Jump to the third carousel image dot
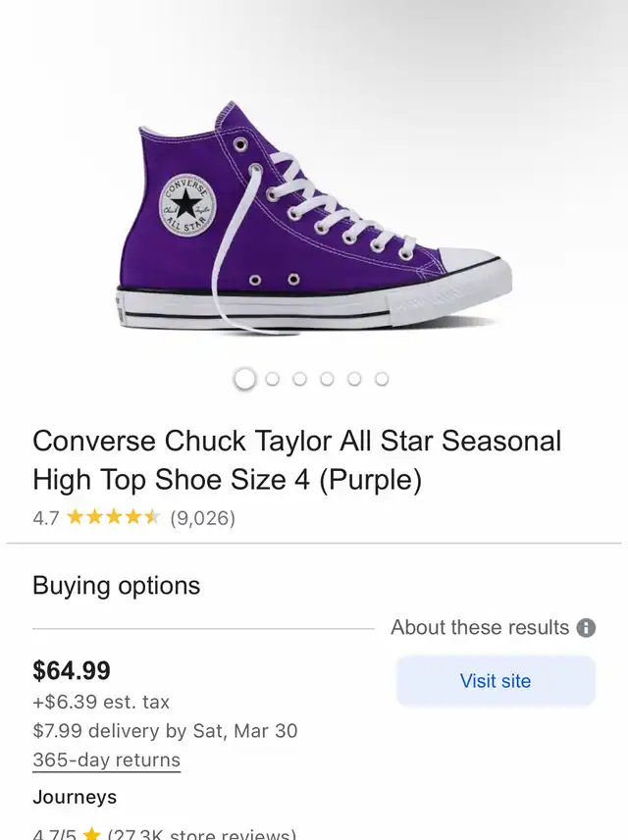The width and height of the screenshot is (628, 840). click(x=299, y=379)
